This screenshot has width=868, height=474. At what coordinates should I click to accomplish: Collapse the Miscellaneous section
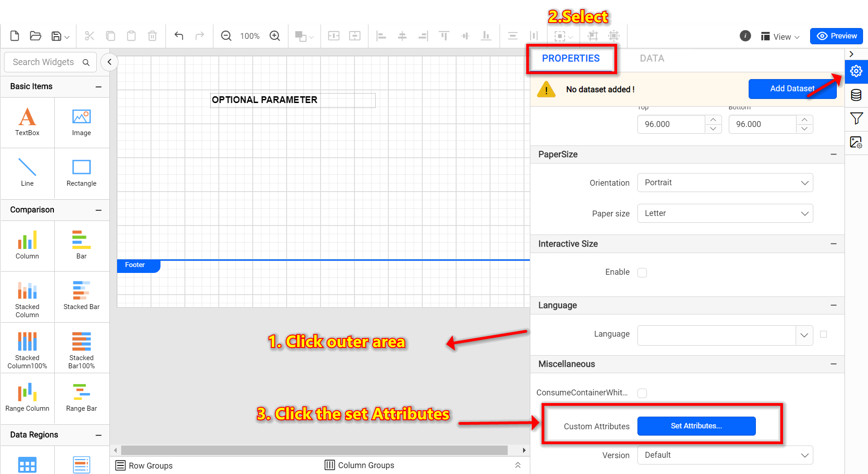(x=834, y=364)
